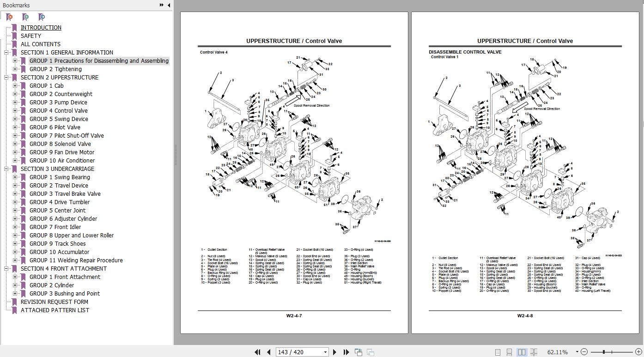
Task: Select GROUP 8 Solenoid Valve bookmark
Action: pos(60,144)
